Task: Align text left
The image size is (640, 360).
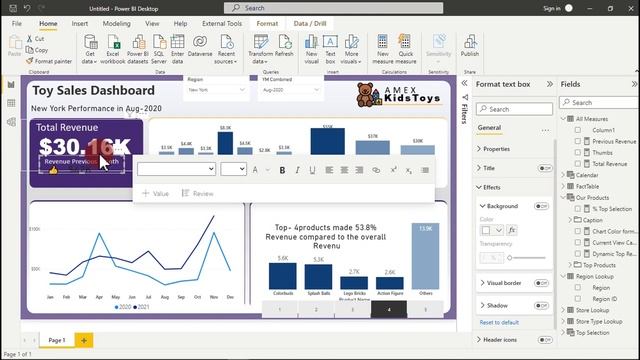Action: tap(329, 170)
